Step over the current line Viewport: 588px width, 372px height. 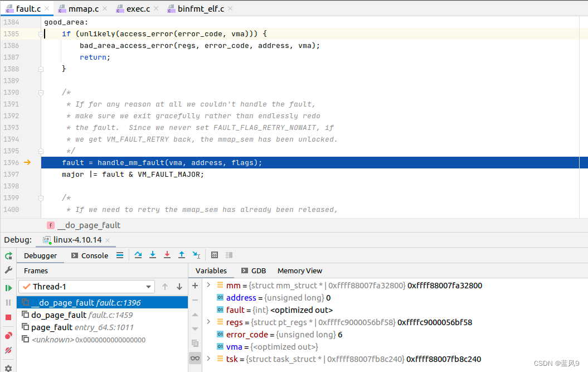pyautogui.click(x=138, y=255)
